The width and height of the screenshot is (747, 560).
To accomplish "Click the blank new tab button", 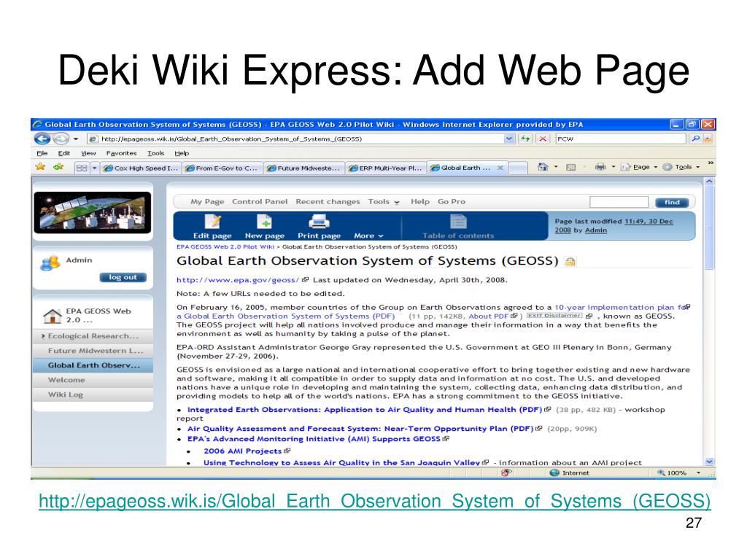I will pyautogui.click(x=518, y=168).
